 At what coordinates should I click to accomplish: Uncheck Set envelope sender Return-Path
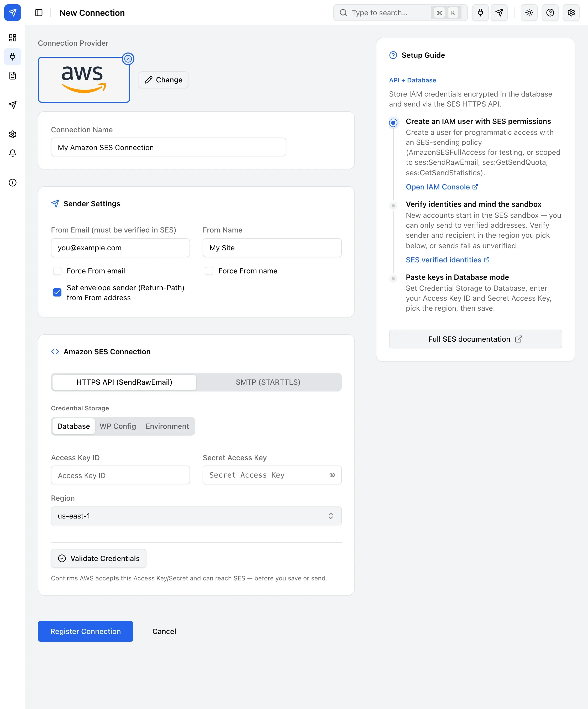pos(57,292)
